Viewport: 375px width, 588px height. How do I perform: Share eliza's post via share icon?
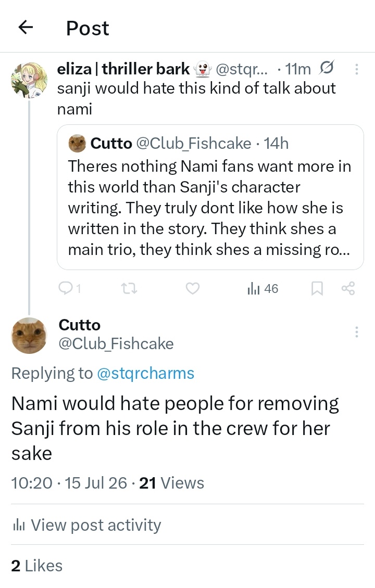pos(348,288)
